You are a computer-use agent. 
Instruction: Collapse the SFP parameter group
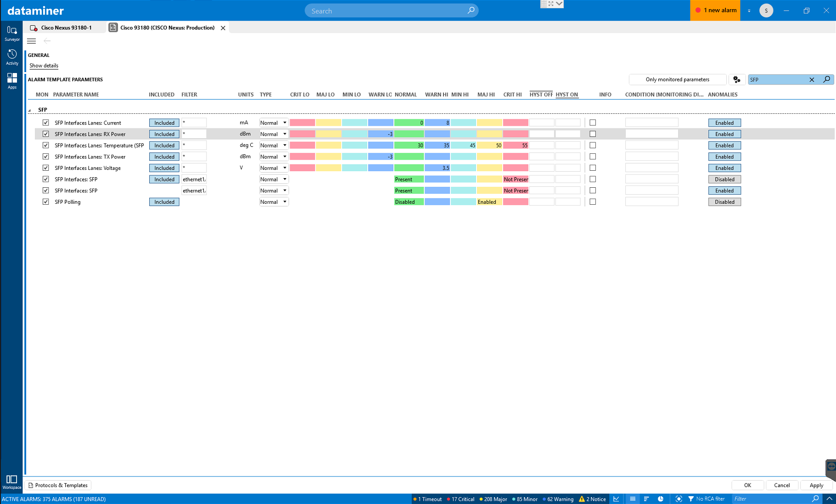(x=30, y=110)
